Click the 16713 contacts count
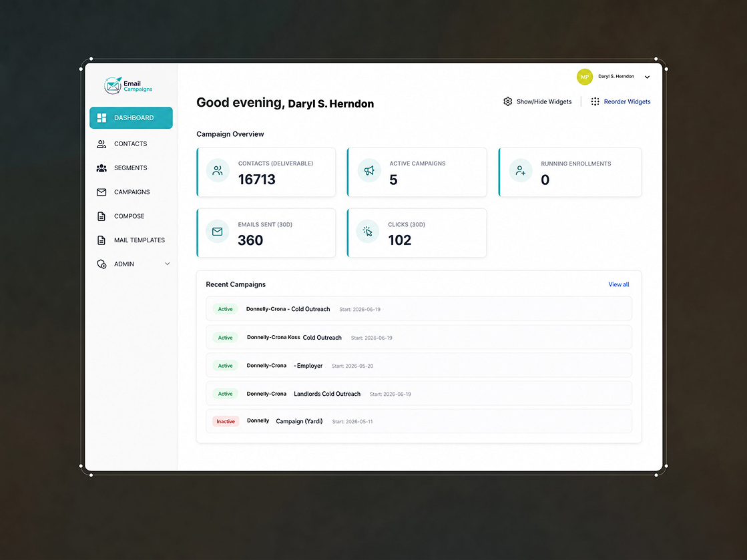747x560 pixels. coord(257,180)
